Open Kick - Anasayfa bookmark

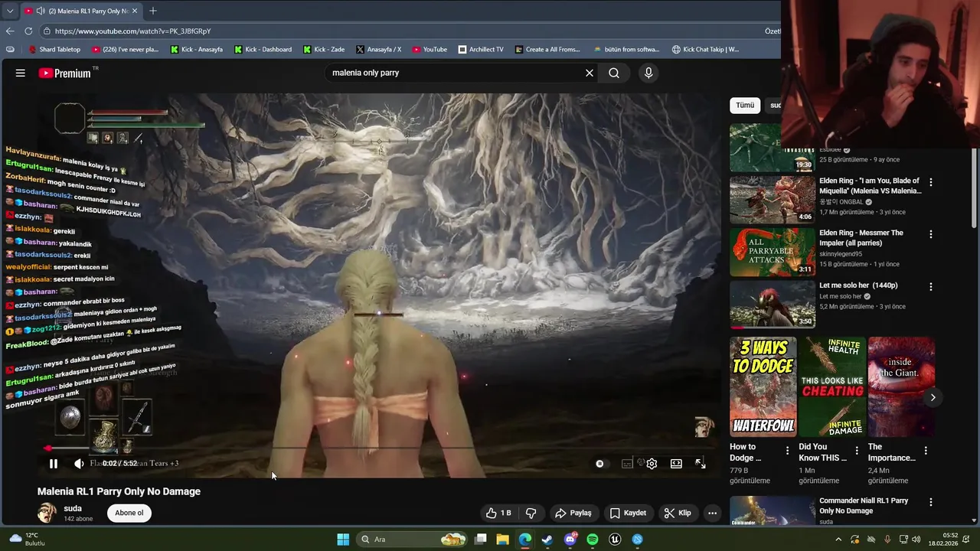(196, 49)
